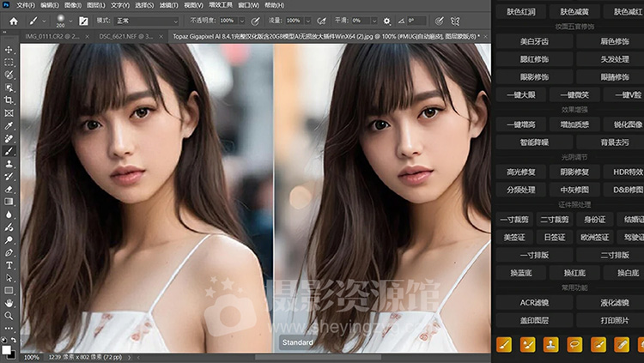Select the Hand tool
The height and width of the screenshot is (363, 644).
[9, 303]
